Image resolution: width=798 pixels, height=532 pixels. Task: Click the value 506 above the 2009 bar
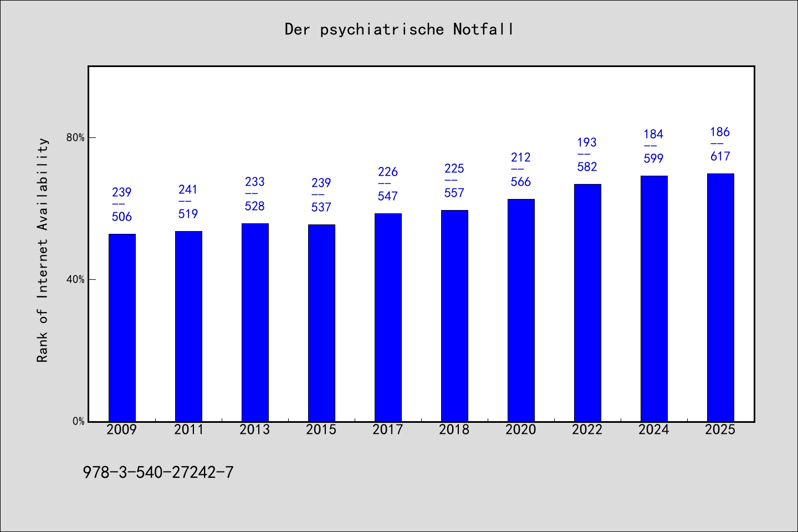coord(122,217)
